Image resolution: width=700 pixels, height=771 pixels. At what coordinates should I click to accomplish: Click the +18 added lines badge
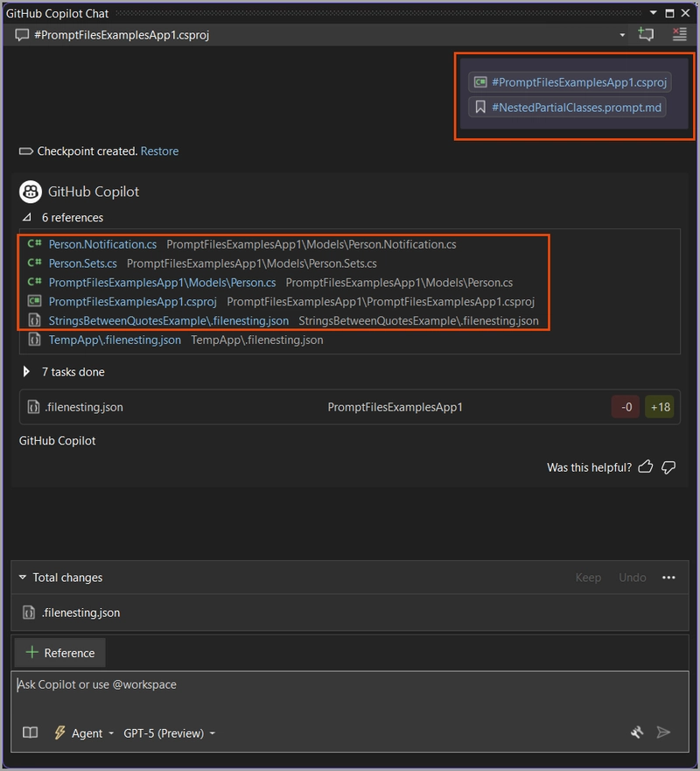(x=660, y=407)
